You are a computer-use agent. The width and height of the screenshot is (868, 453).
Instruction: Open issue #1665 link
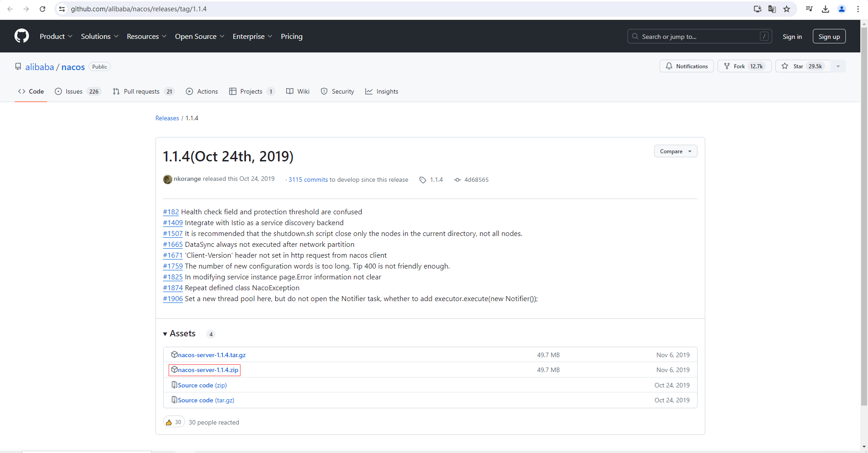pyautogui.click(x=173, y=244)
